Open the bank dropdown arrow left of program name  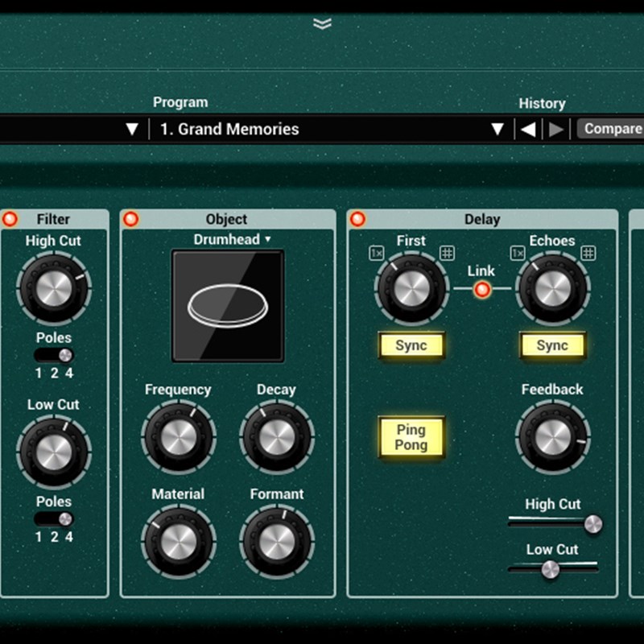pos(132,130)
